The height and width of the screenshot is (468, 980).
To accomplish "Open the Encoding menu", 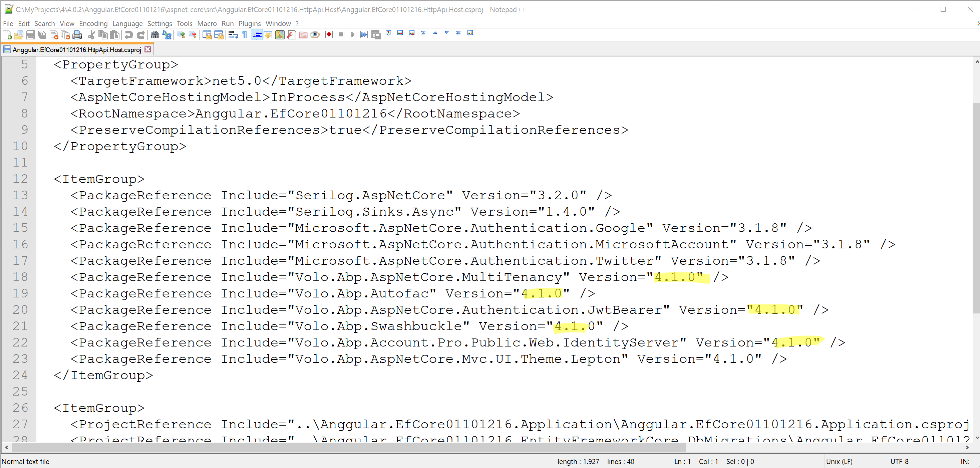I will coord(93,24).
